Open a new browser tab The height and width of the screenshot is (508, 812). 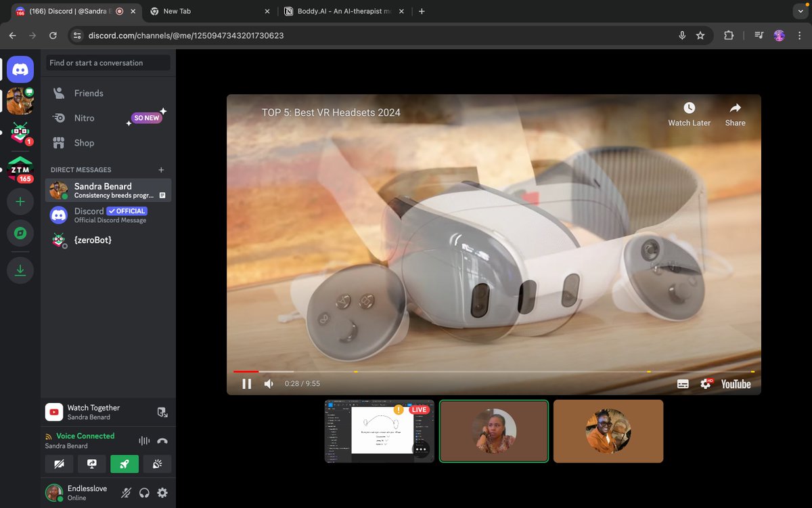(x=422, y=12)
